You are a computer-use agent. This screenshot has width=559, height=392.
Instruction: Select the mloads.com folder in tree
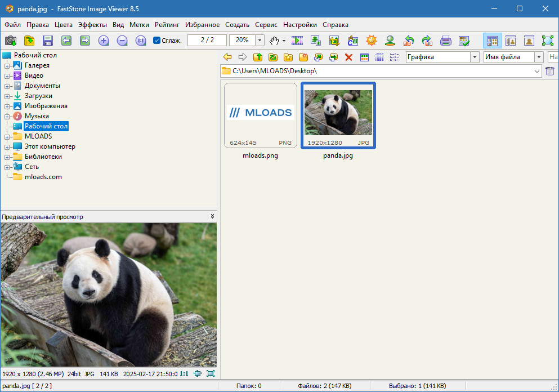(43, 177)
